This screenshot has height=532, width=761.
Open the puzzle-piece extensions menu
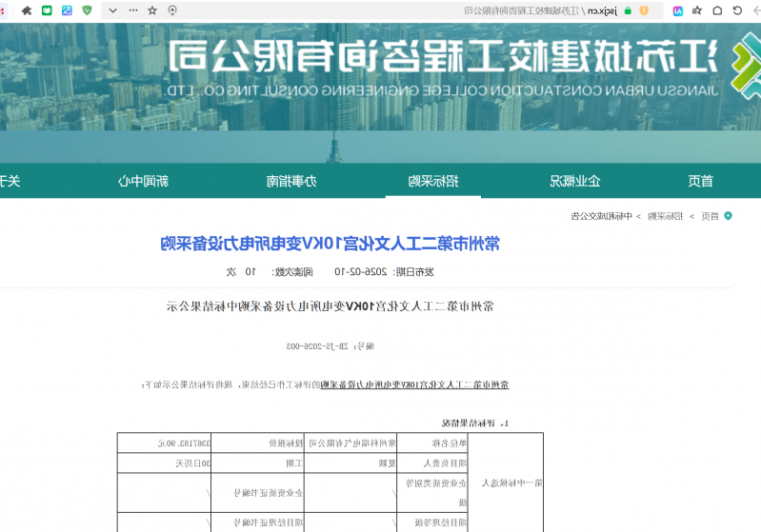click(x=27, y=10)
